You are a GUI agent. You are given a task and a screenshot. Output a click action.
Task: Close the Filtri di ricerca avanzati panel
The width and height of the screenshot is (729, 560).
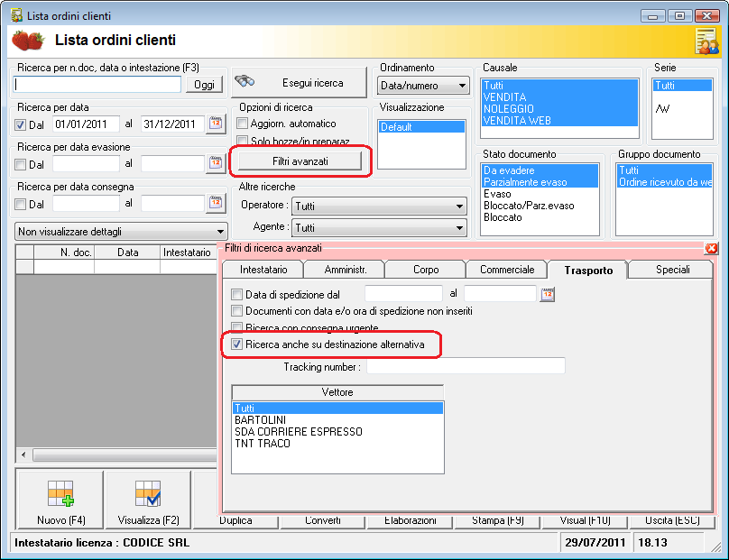point(711,248)
